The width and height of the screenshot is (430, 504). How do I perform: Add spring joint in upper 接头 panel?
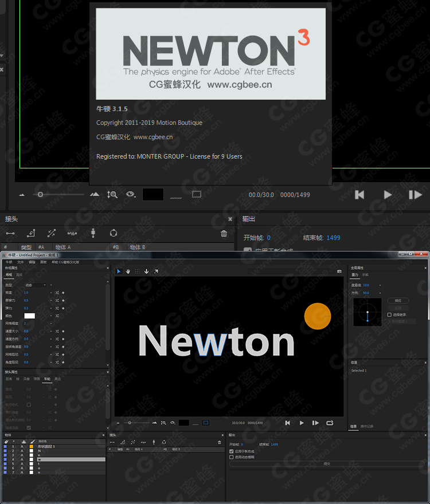(x=72, y=233)
